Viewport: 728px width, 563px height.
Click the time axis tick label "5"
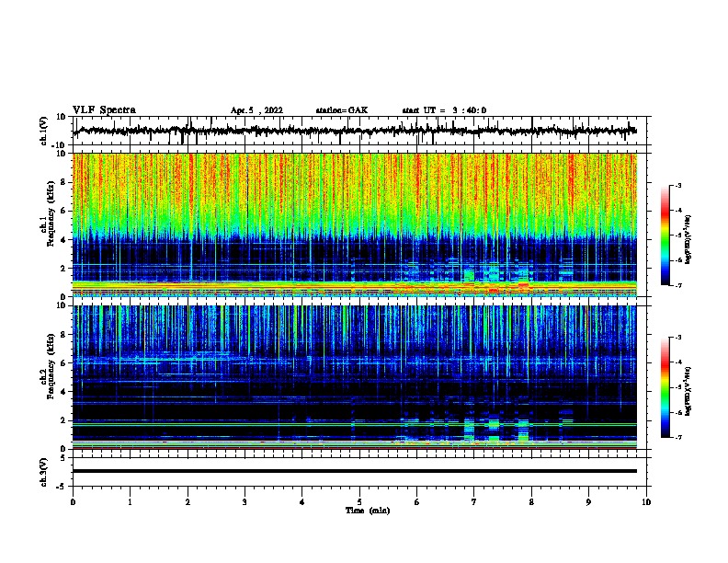point(359,502)
